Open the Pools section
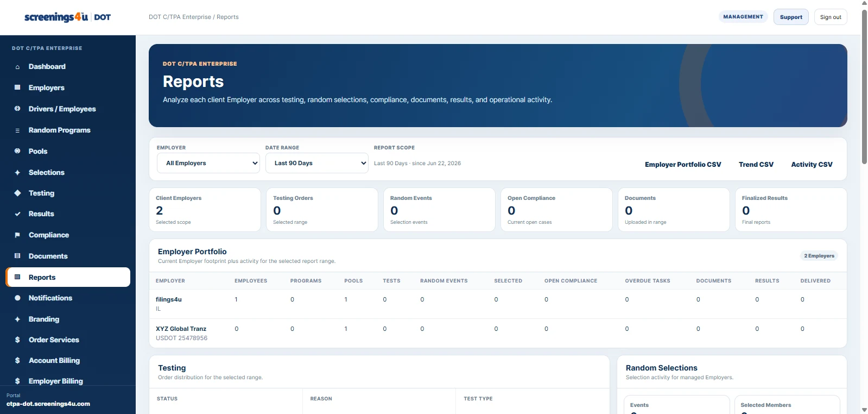868x414 pixels. coord(68,151)
